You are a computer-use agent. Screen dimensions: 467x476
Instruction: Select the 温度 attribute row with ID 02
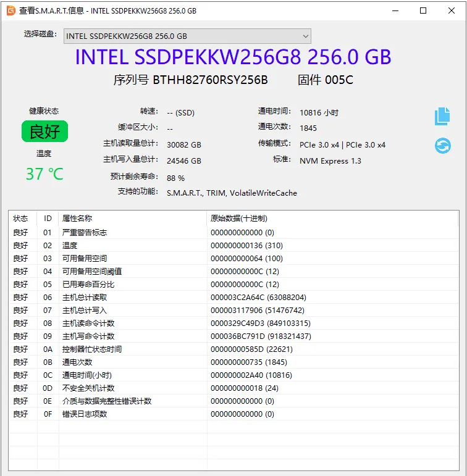click(233, 245)
